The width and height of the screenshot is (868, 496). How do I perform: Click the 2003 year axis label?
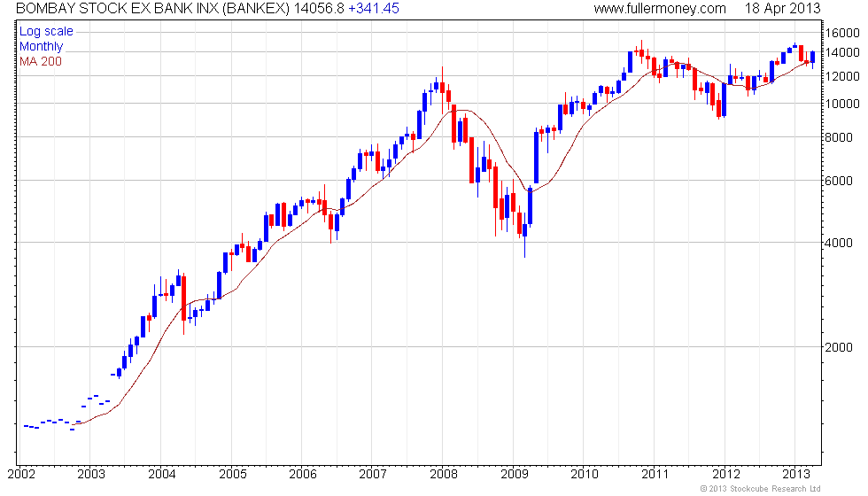91,474
